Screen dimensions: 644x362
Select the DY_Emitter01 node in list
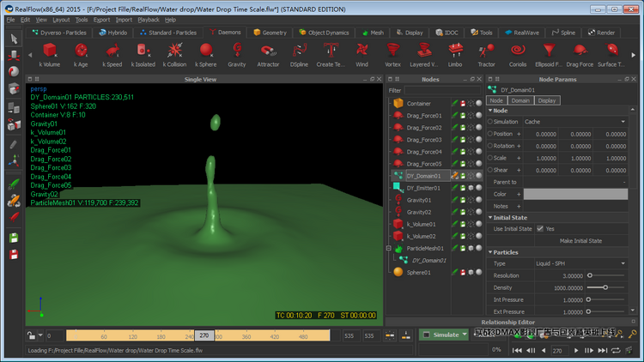[423, 188]
